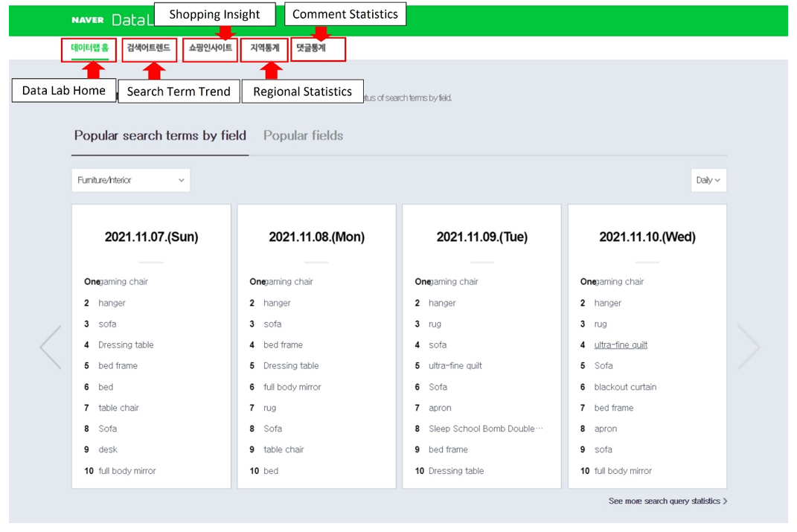Screen dimensions: 797x532
Task: Click 'rug' ranked 3 on Tuesday
Action: tap(435, 324)
